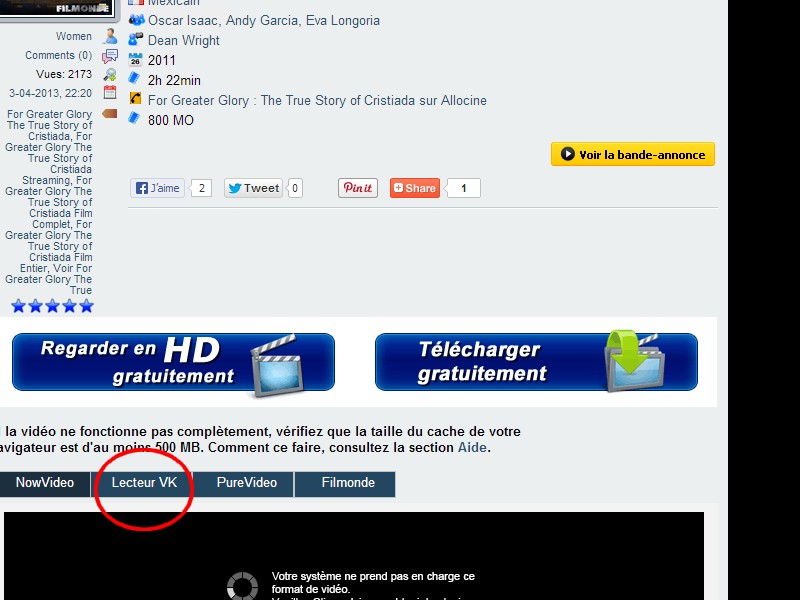Click the blue five-star rating
This screenshot has height=600, width=800.
53,306
